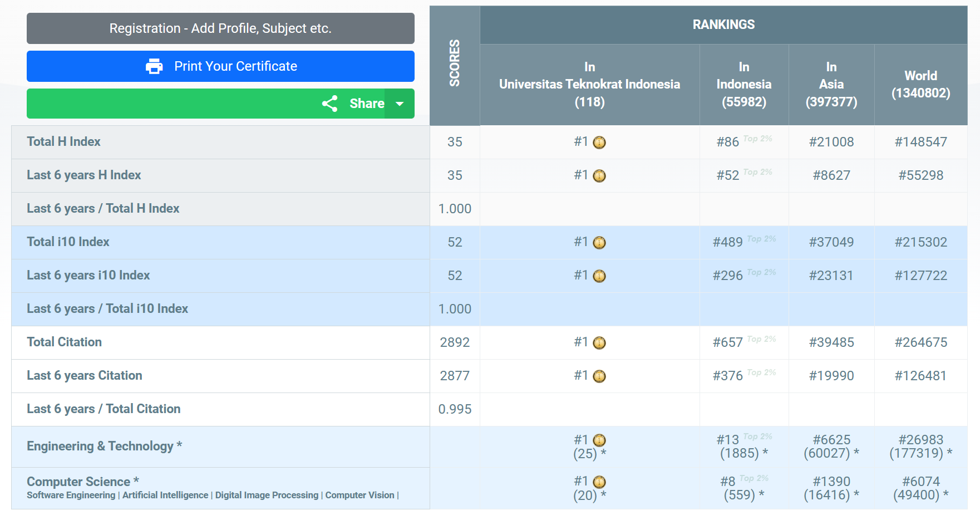Click the gold medal in Total Citation row
Viewport: 980px width, 520px height.
coord(599,343)
